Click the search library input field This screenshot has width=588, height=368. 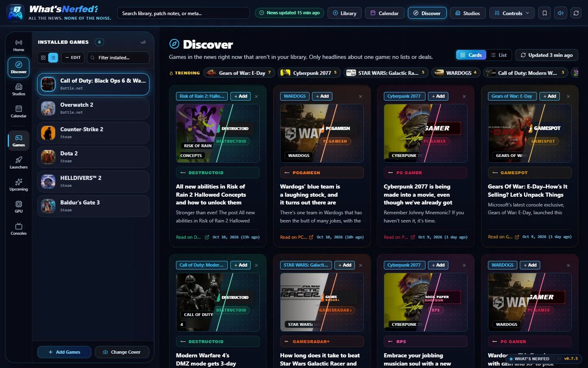(183, 13)
